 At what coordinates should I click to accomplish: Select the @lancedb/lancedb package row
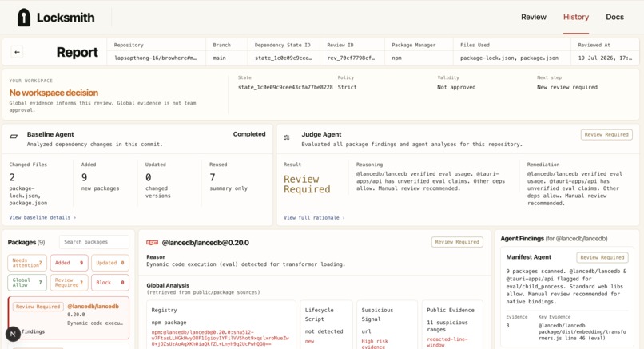click(68, 318)
